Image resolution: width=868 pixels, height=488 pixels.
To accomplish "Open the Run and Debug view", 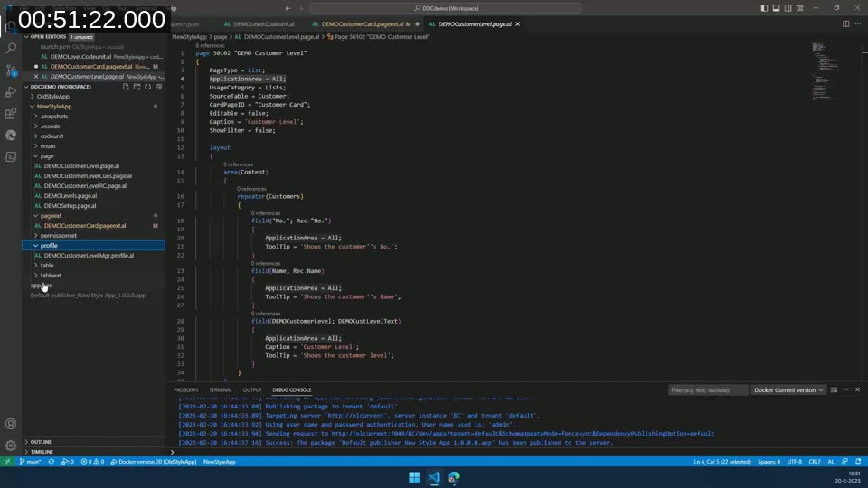I will pos(11,92).
